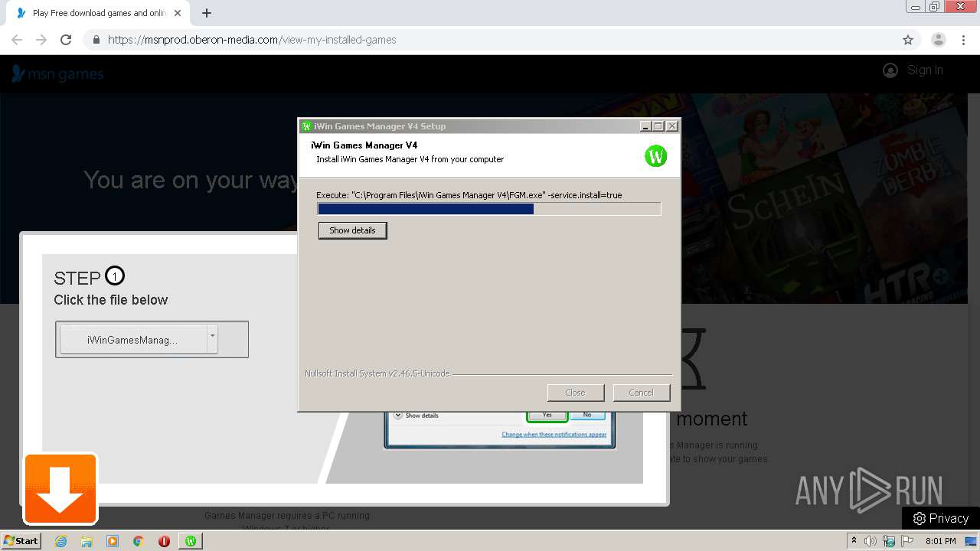Click the iWinGamesManag... download file button
The width and height of the screenshot is (980, 551).
(132, 340)
